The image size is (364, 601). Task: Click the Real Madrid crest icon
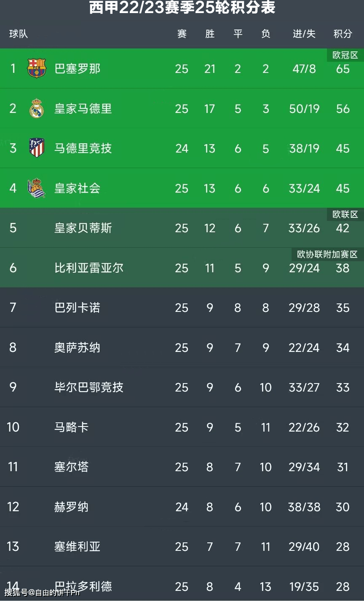[37, 108]
